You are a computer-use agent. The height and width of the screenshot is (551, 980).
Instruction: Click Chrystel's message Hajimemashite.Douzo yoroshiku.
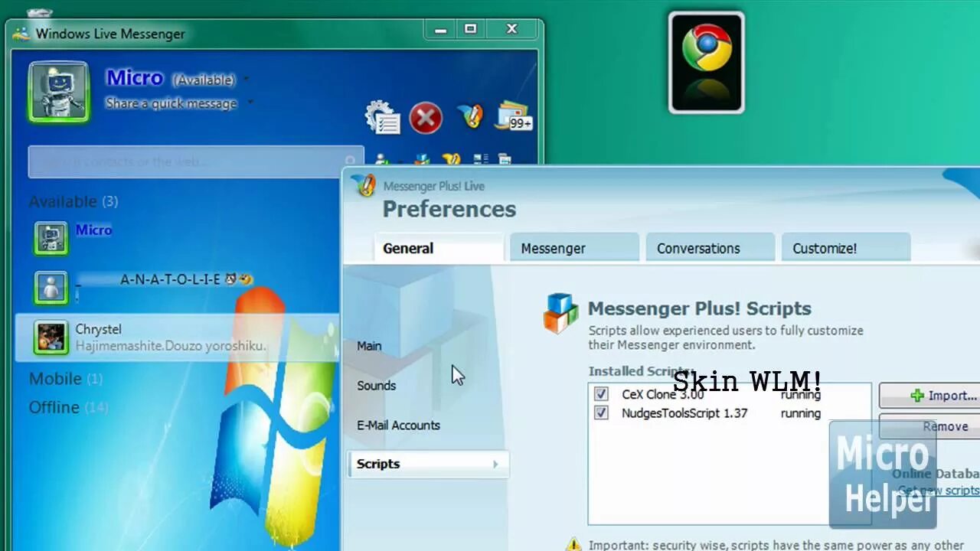click(171, 346)
